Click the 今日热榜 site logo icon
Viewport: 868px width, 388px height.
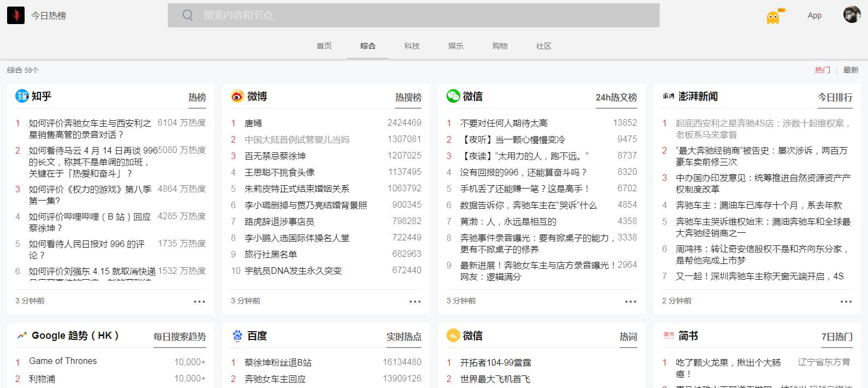[x=16, y=15]
